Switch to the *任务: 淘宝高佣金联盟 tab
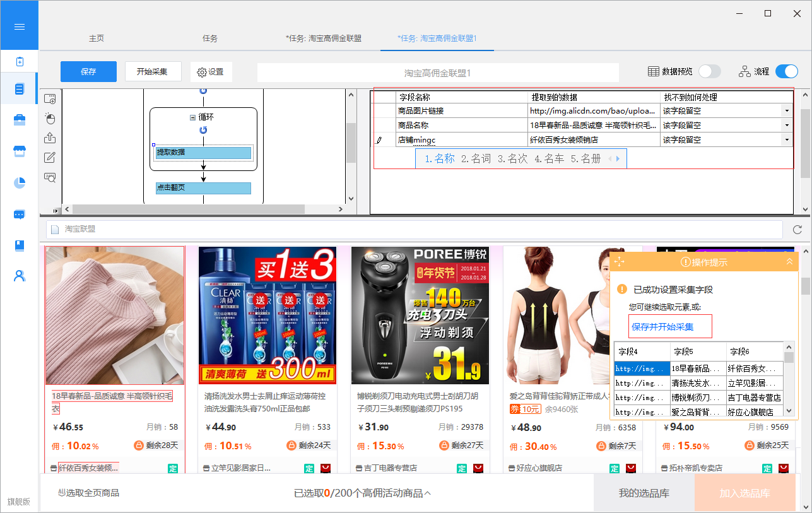This screenshot has width=812, height=513. [324, 38]
